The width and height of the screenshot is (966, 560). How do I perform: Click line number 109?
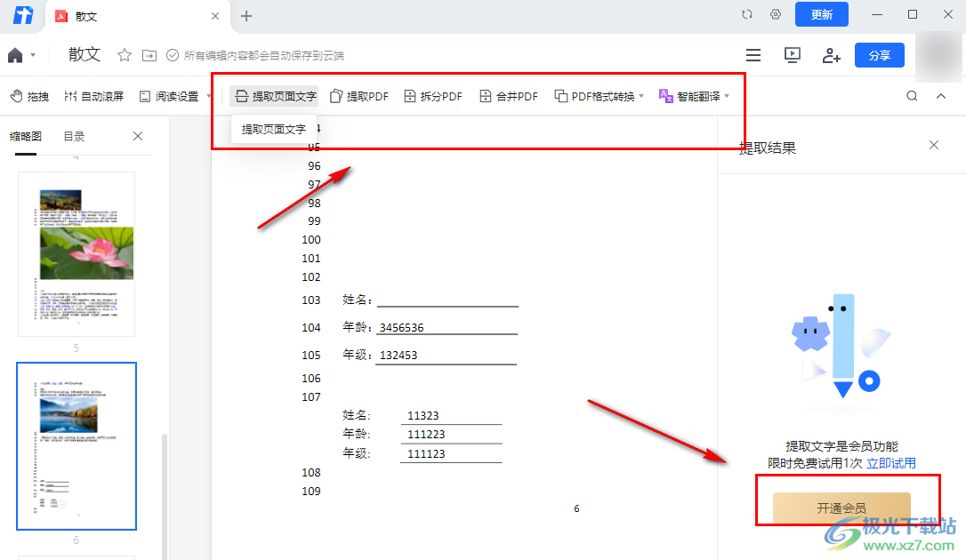[311, 491]
